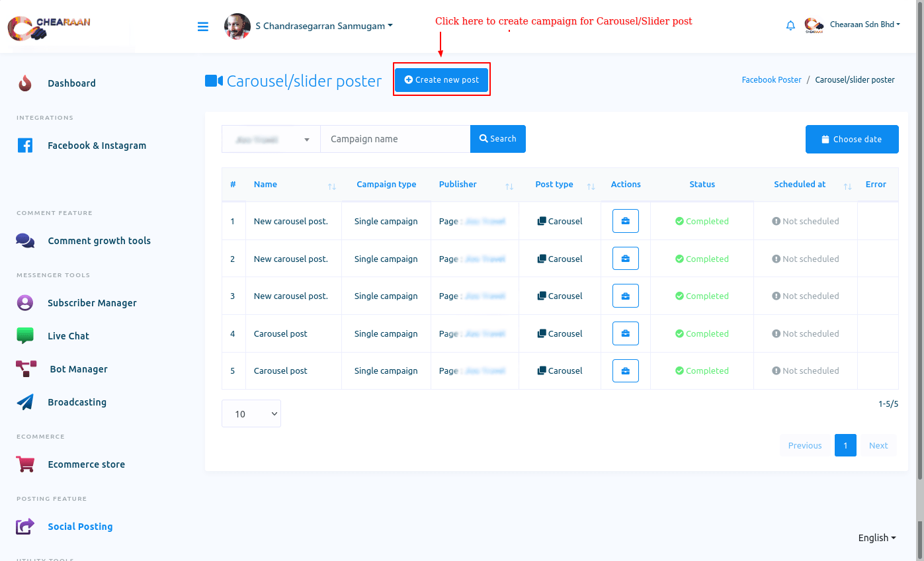The height and width of the screenshot is (561, 924).
Task: Sort the table by Post type column
Action: tap(591, 187)
